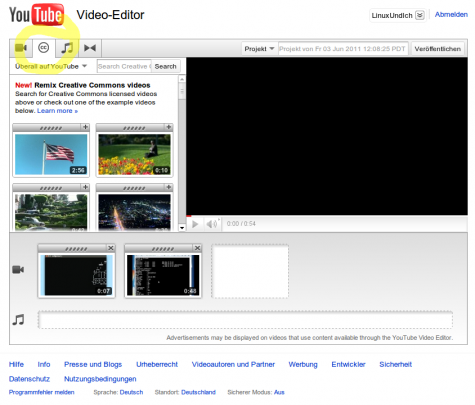Open the Projekt dropdown menu
This screenshot has height=405, width=475.
tap(259, 49)
